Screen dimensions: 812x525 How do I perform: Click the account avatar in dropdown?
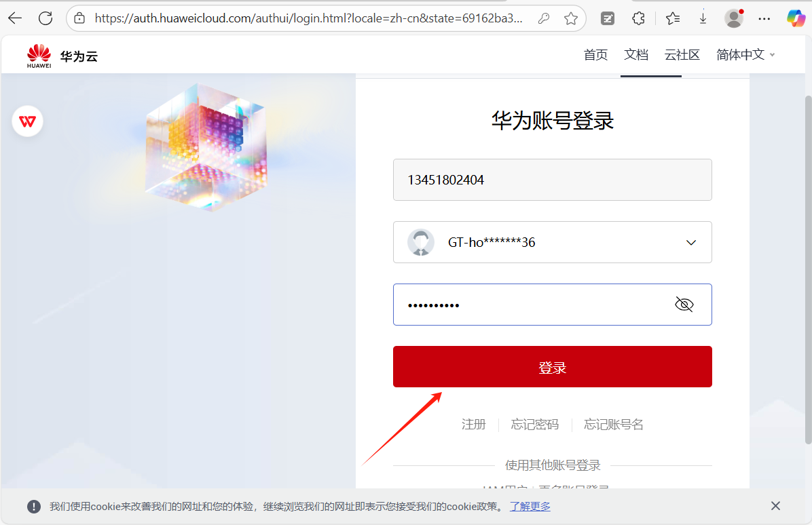click(x=420, y=243)
